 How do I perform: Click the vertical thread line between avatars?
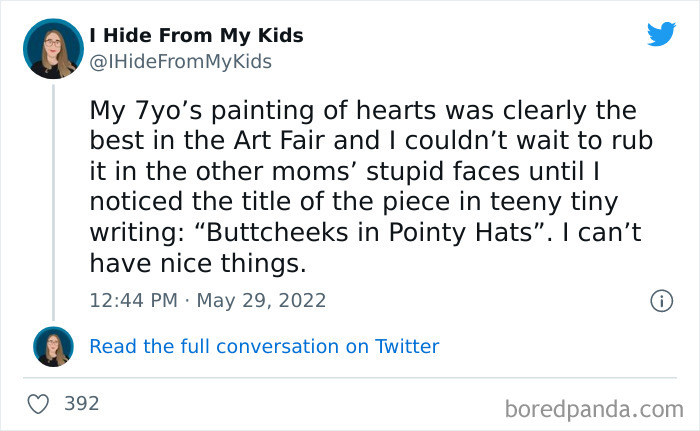[x=53, y=200]
